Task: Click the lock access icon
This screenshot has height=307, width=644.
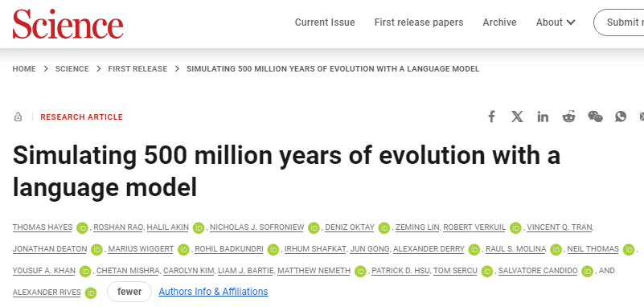Action: click(x=18, y=117)
